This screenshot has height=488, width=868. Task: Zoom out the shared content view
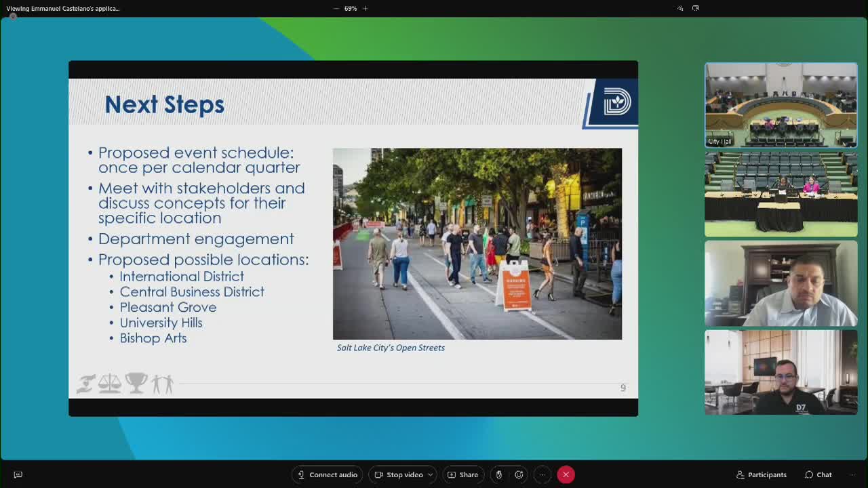point(336,8)
